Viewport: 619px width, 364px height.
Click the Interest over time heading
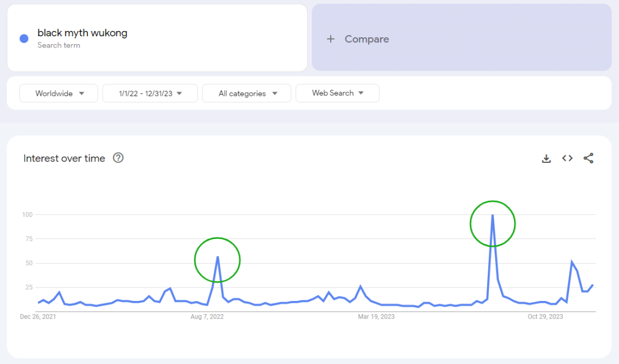64,159
